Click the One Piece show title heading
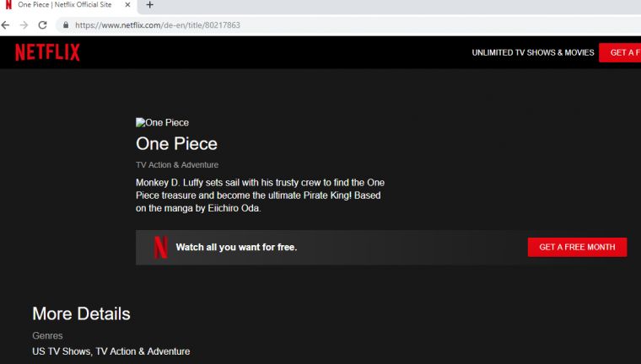This screenshot has height=364, width=641. tap(176, 144)
